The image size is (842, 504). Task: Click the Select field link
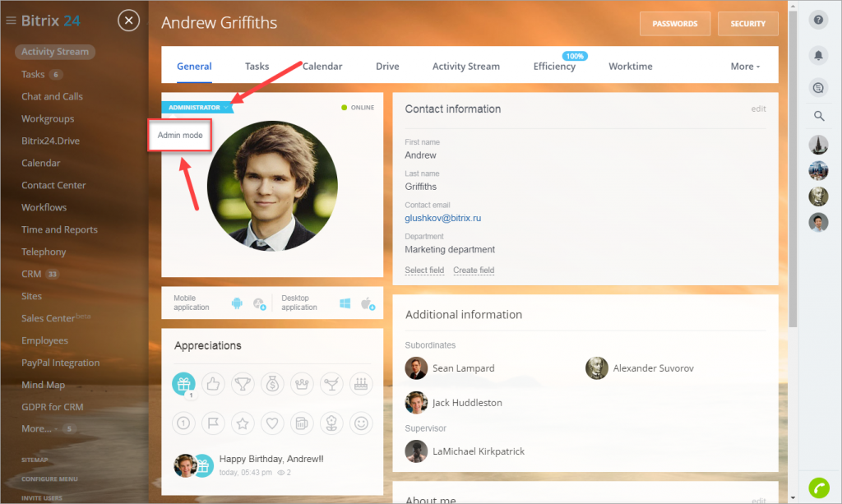tap(424, 270)
